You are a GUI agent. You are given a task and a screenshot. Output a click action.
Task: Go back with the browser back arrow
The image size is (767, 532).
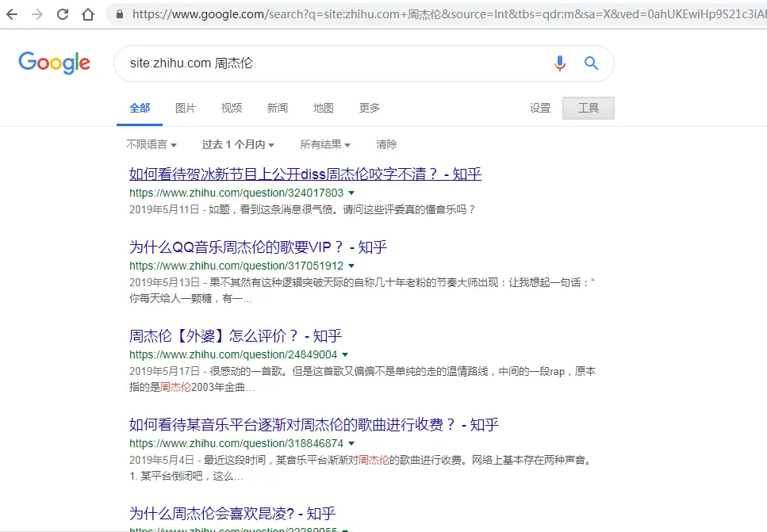(x=12, y=14)
